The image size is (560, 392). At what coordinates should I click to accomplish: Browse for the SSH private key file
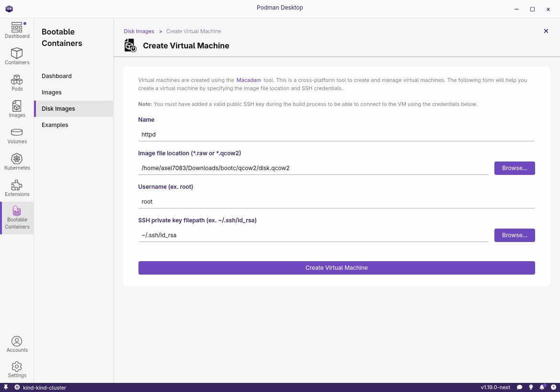click(514, 235)
